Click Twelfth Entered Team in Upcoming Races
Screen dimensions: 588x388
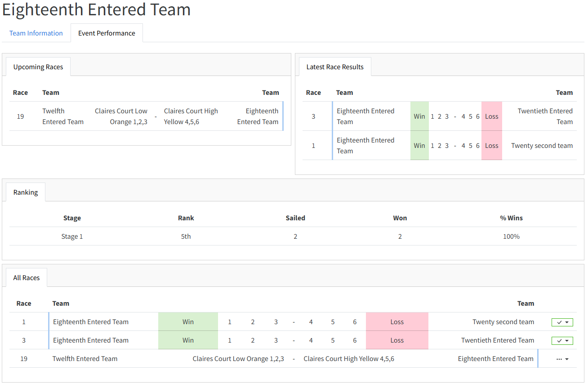pyautogui.click(x=63, y=116)
